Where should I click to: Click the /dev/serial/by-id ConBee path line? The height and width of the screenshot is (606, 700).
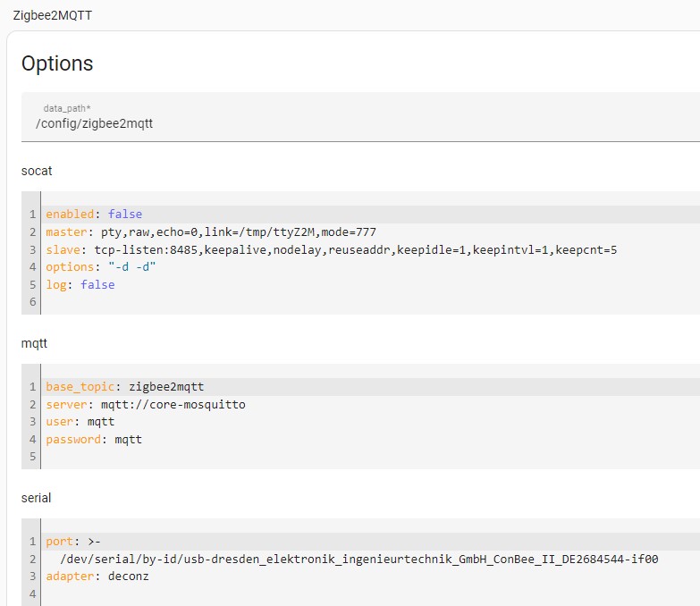coord(370,559)
